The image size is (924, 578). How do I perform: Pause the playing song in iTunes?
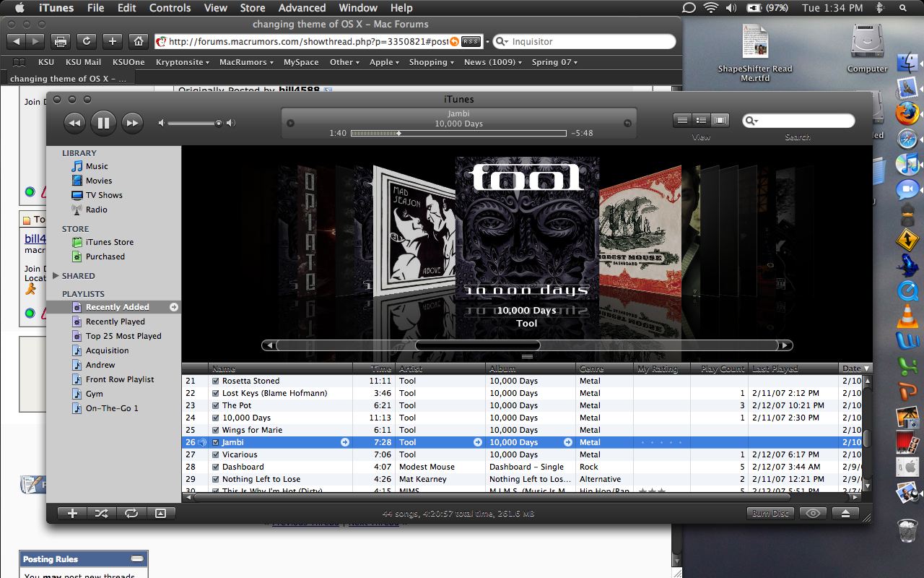coord(103,123)
